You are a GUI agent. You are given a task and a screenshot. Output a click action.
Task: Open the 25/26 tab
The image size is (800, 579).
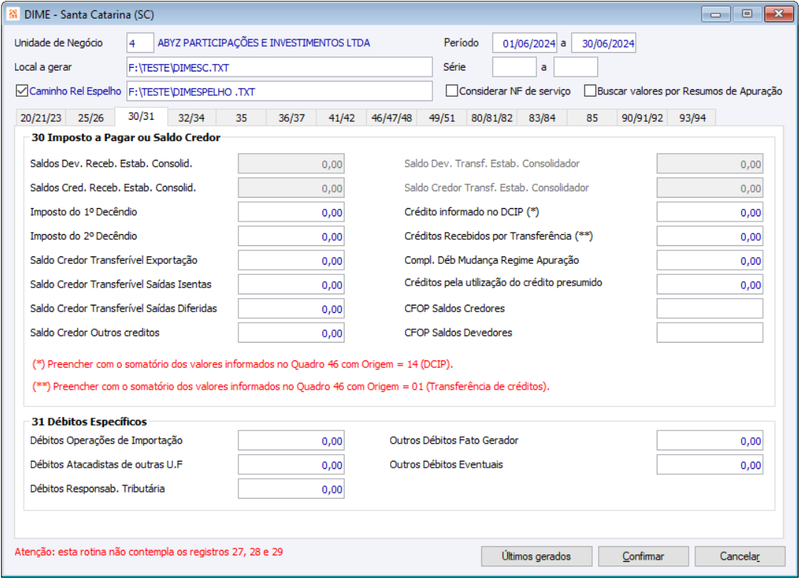90,118
